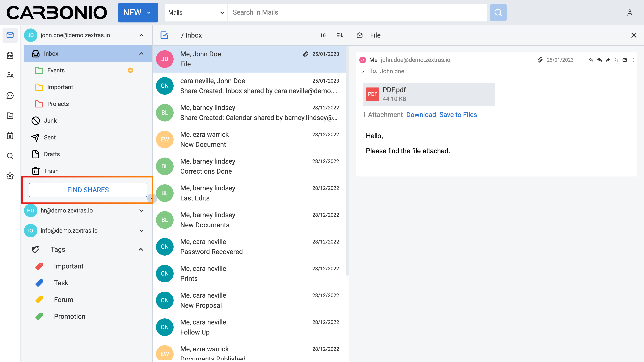
Task: Open the Sent folder
Action: click(50, 137)
